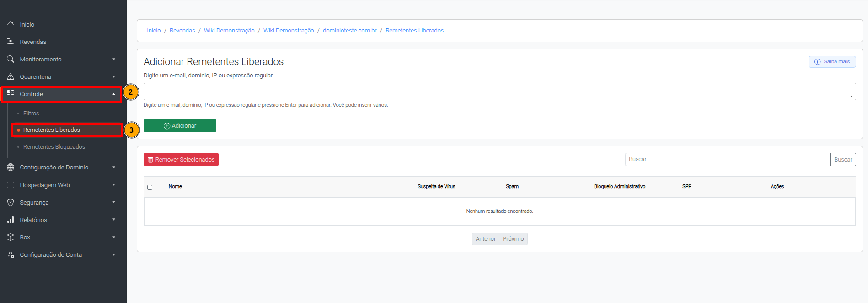Click the Configuração de Conta user-gear icon

coord(11,254)
